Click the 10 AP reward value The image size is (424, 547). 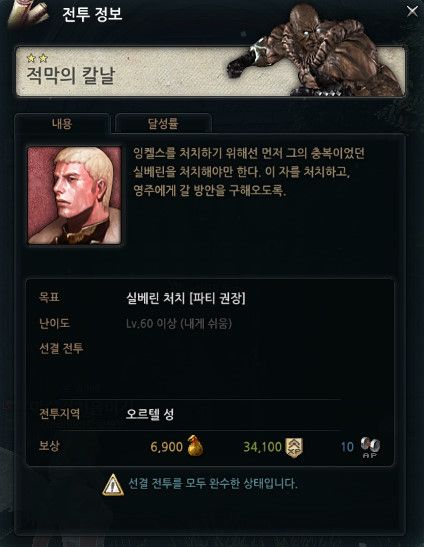[x=347, y=447]
